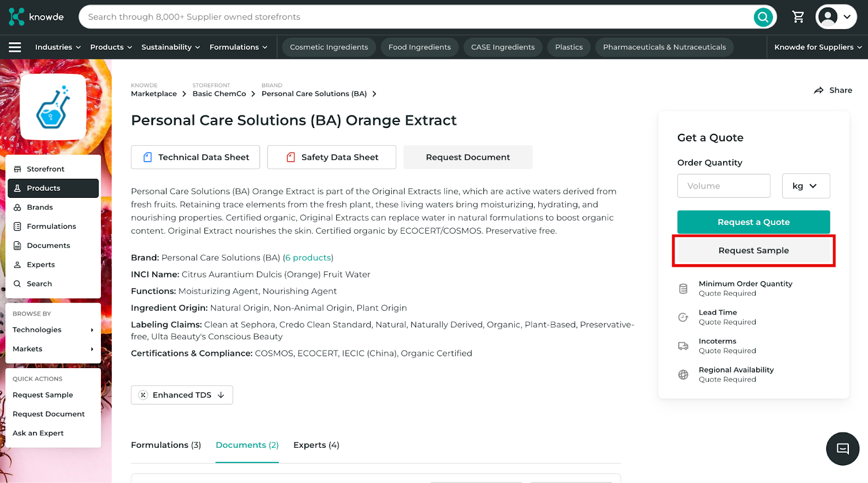868x483 pixels.
Task: Expand the Technologies browse submenu
Action: 53,330
